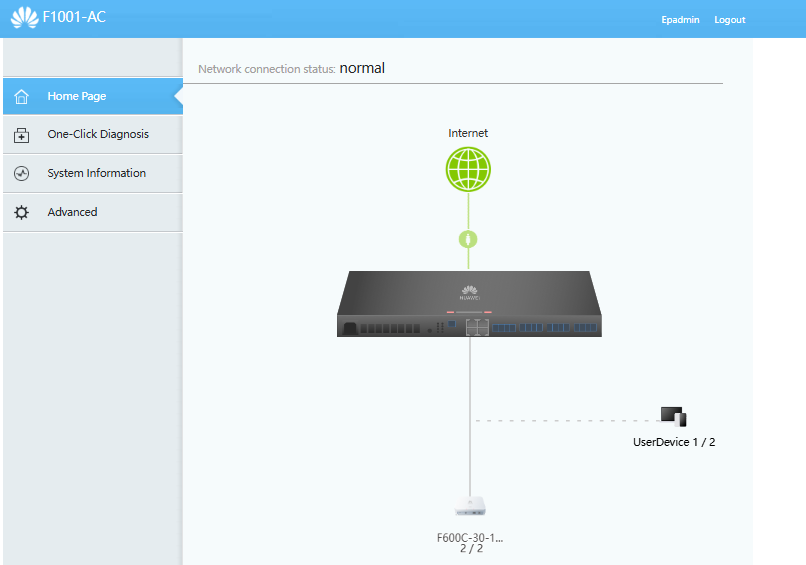
Task: Go to the Home Page menu item
Action: (93, 96)
